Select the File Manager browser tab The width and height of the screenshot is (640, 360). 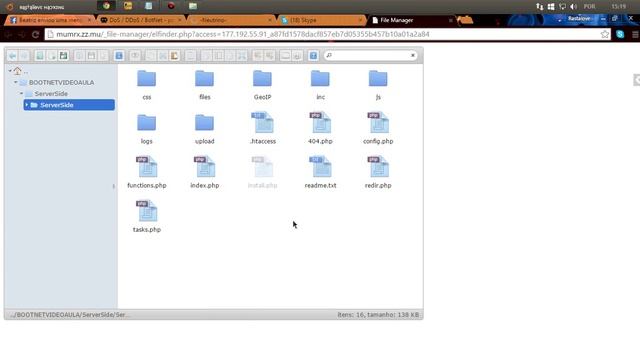(412, 20)
